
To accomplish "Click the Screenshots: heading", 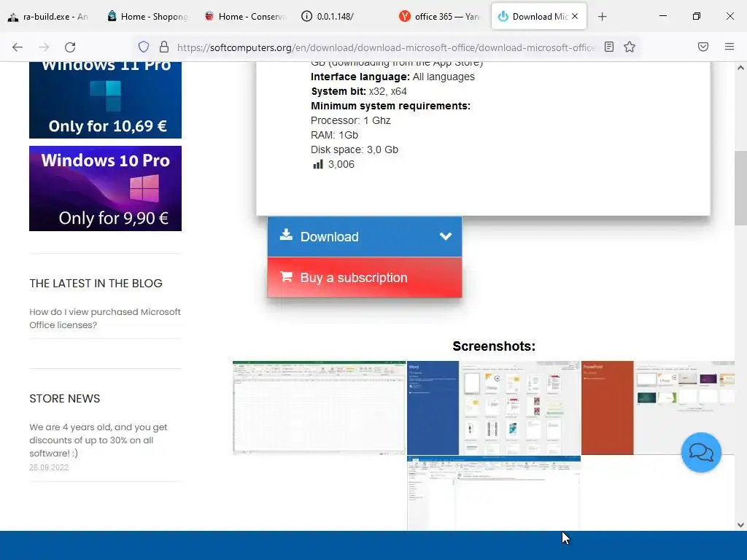I will click(494, 346).
